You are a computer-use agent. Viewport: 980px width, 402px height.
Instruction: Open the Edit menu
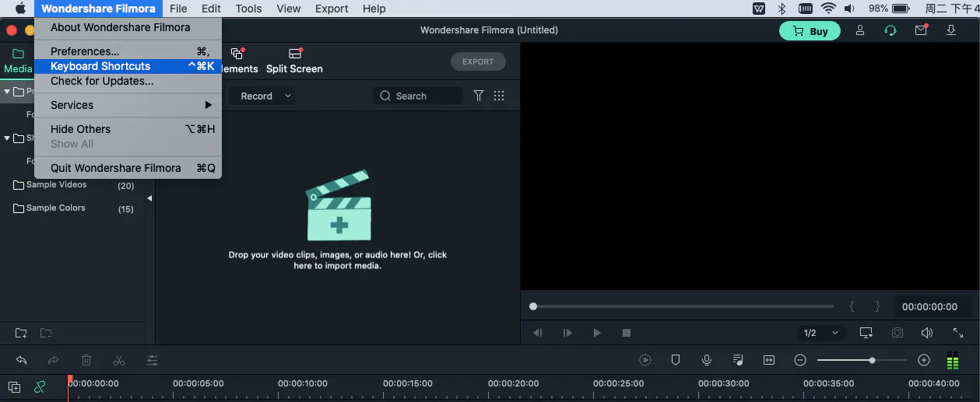(211, 9)
